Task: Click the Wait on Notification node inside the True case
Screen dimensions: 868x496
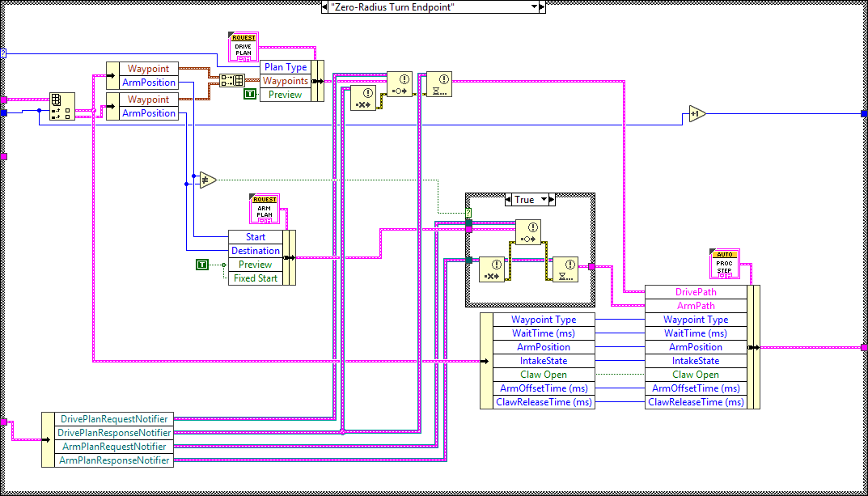Action: [x=566, y=269]
